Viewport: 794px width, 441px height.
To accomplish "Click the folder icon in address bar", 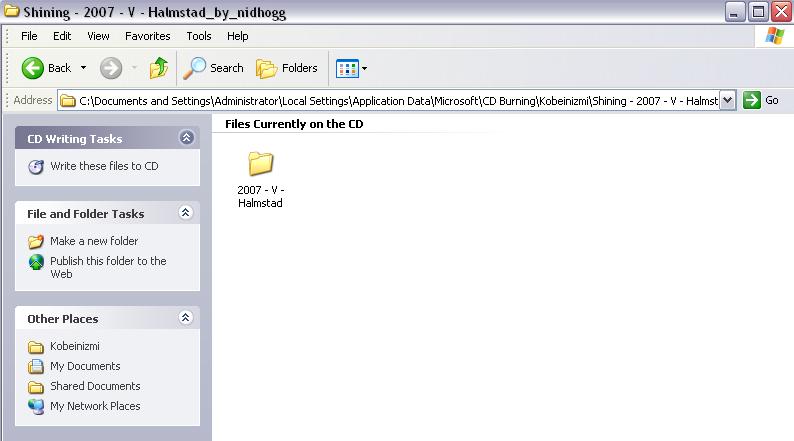I will [x=68, y=101].
